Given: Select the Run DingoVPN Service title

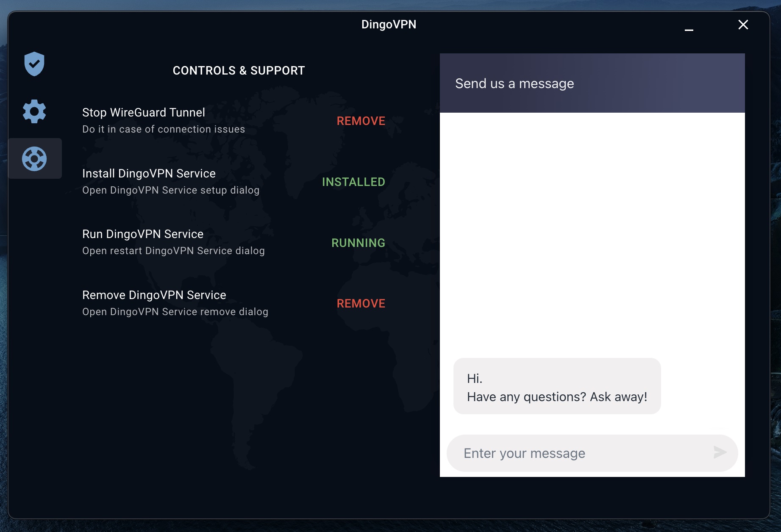Looking at the screenshot, I should click(143, 234).
